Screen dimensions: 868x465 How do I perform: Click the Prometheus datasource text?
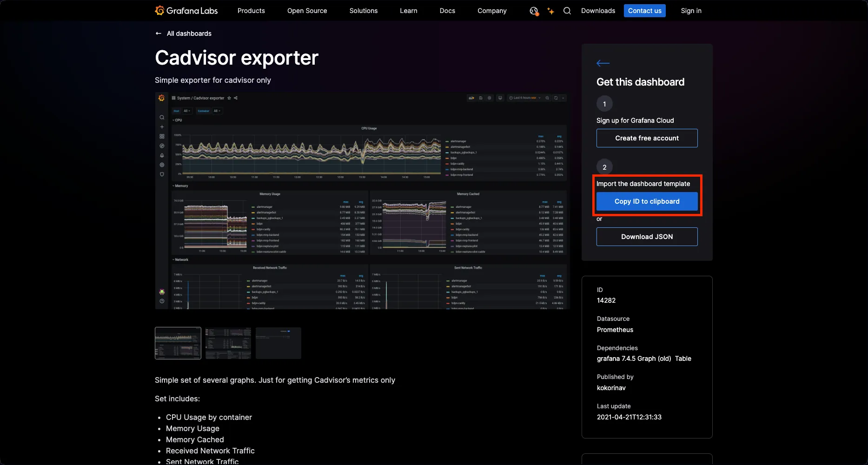pos(615,330)
